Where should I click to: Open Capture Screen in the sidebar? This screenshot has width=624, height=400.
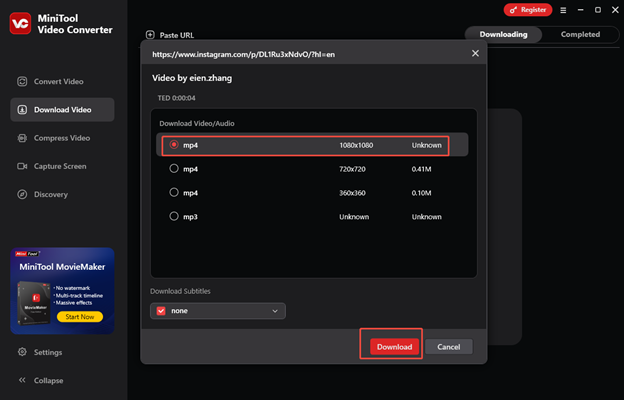62,166
